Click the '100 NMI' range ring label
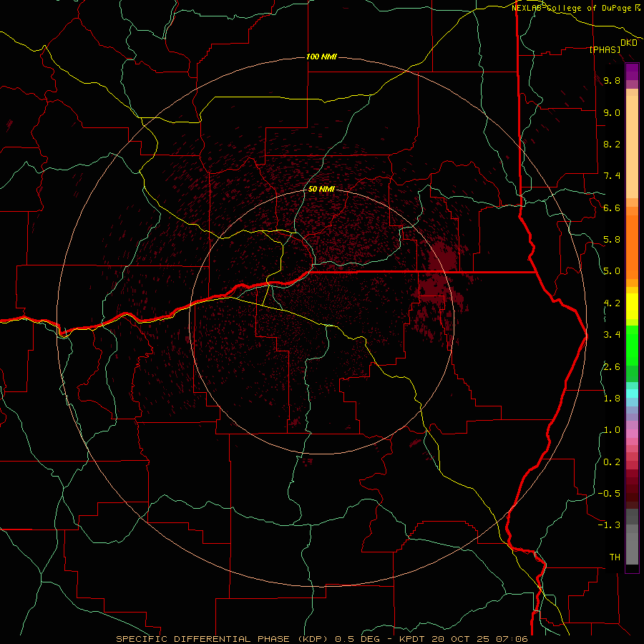The image size is (644, 644). click(x=321, y=57)
